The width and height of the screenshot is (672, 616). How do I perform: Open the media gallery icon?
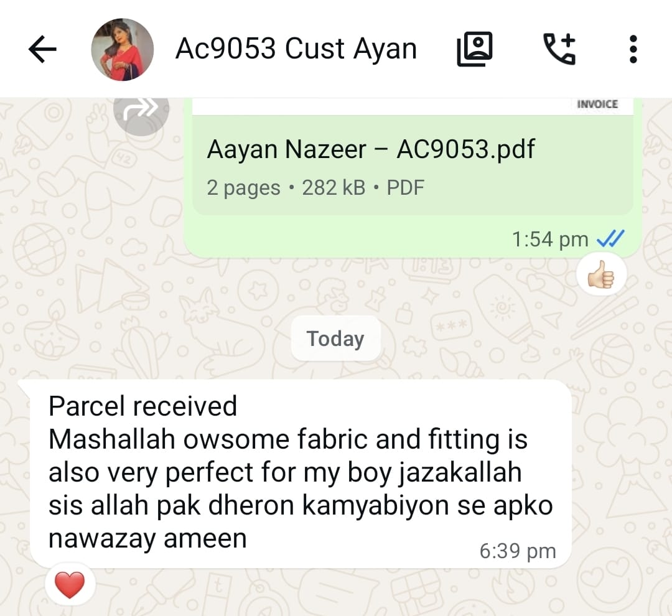(x=475, y=49)
